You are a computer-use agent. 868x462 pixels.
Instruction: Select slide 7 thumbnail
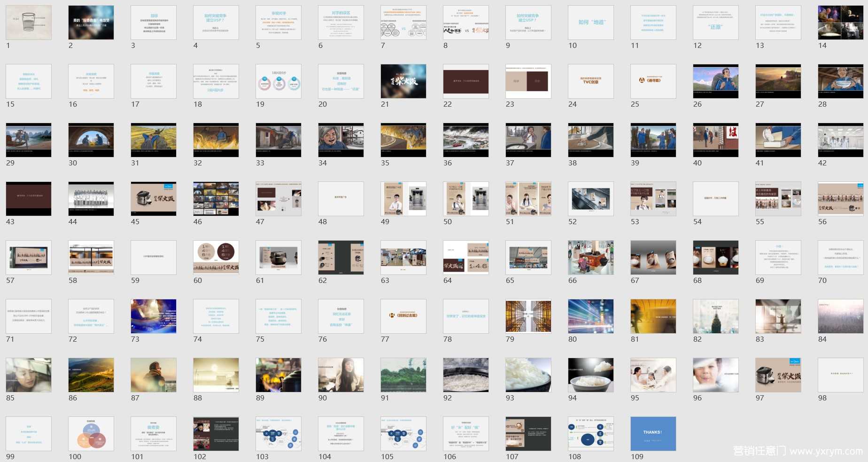point(403,23)
